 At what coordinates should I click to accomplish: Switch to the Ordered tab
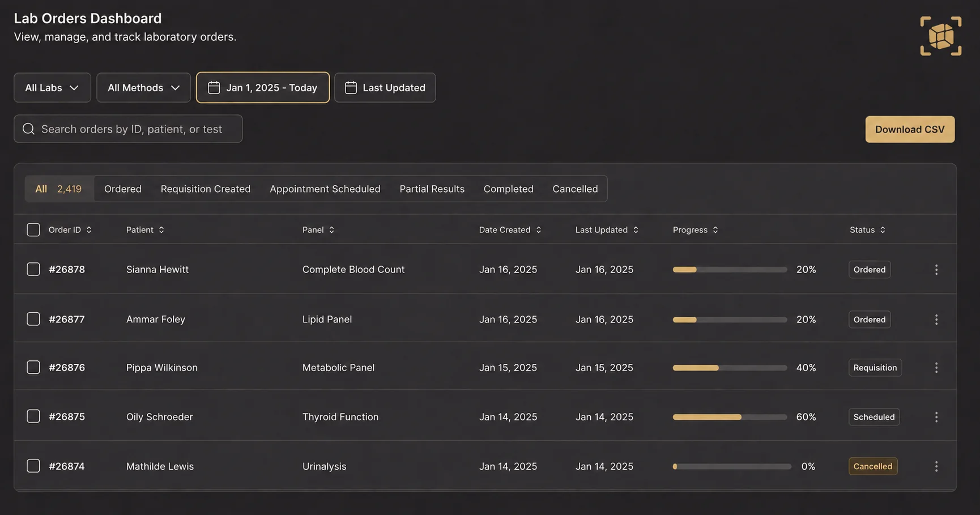pos(123,189)
